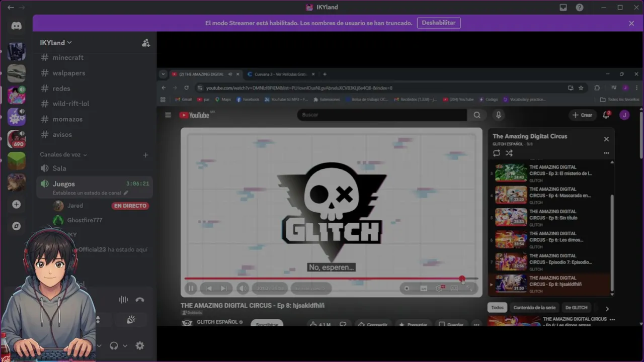Mute the audio of the YouTube tab
This screenshot has width=644, height=362.
[x=230, y=74]
